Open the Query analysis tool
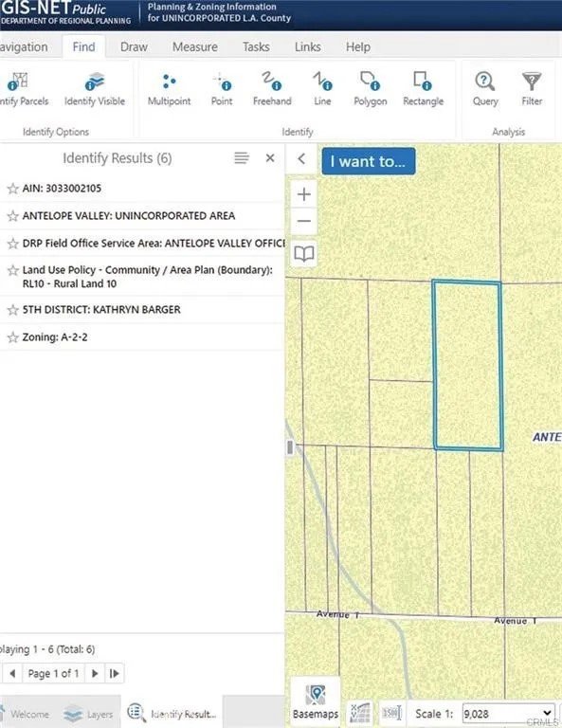 click(x=485, y=90)
